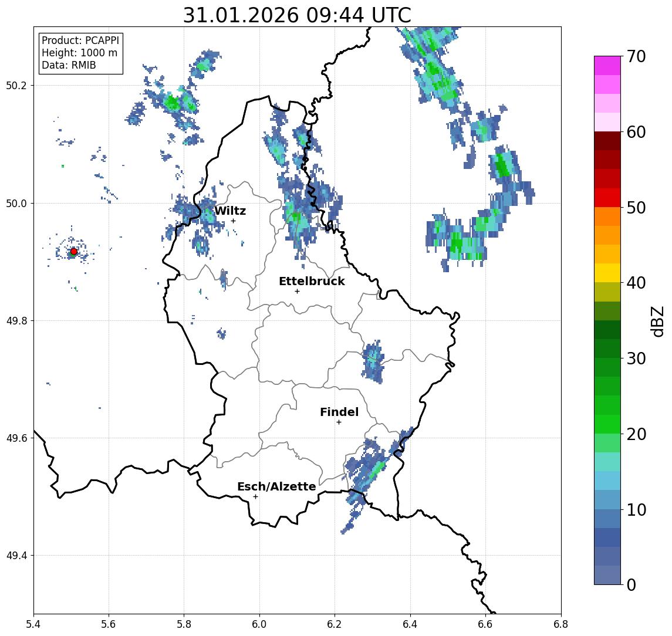Click the dark red colorbar segment below 60
This screenshot has width=672, height=636.
(x=607, y=141)
